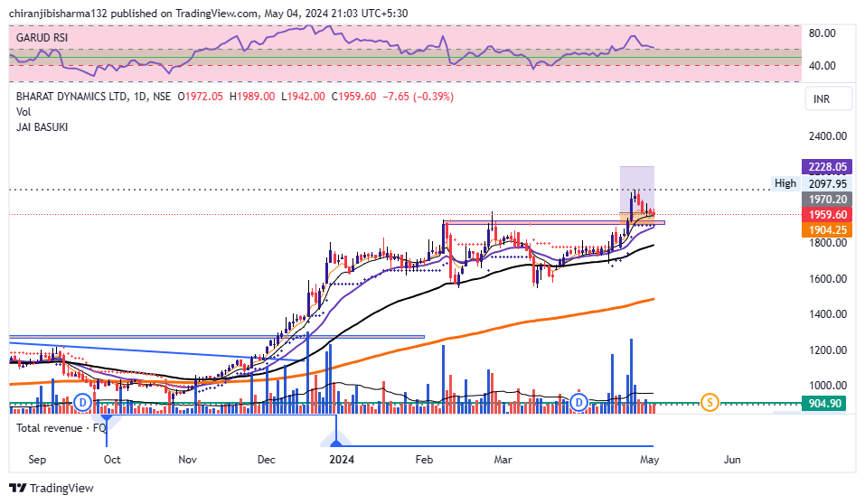Click the grey 1970.20 price label
This screenshot has height=504, width=865.
click(827, 199)
